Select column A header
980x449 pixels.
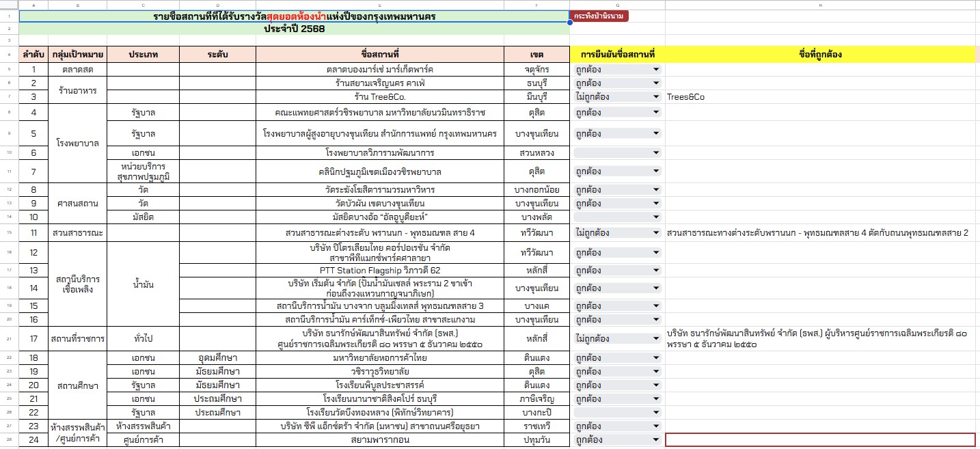pyautogui.click(x=33, y=5)
